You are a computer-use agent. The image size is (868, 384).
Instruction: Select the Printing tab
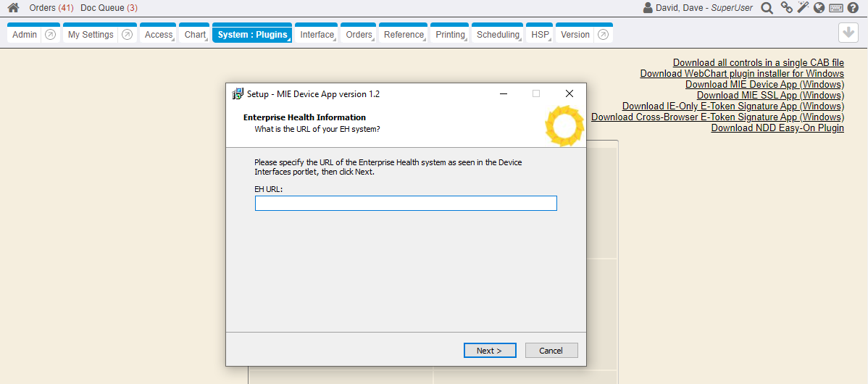[x=450, y=35]
